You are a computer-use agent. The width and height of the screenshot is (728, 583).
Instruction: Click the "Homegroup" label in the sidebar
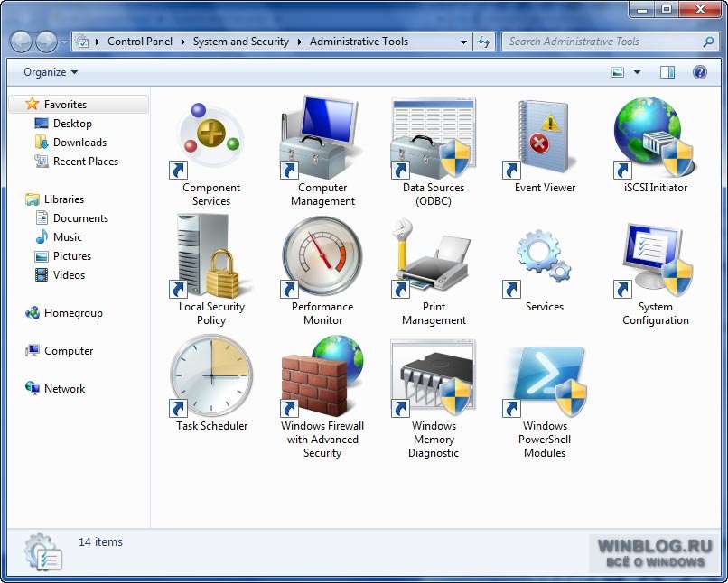point(73,313)
